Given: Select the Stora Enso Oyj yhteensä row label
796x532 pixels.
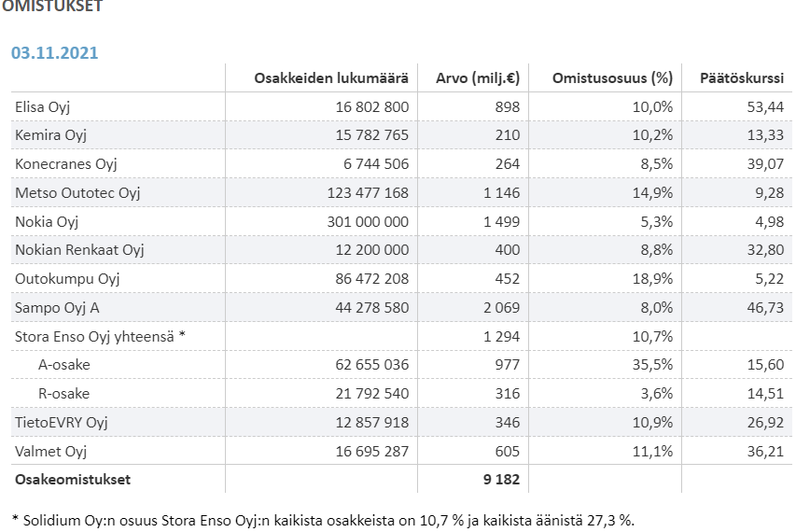Looking at the screenshot, I should pos(100,336).
